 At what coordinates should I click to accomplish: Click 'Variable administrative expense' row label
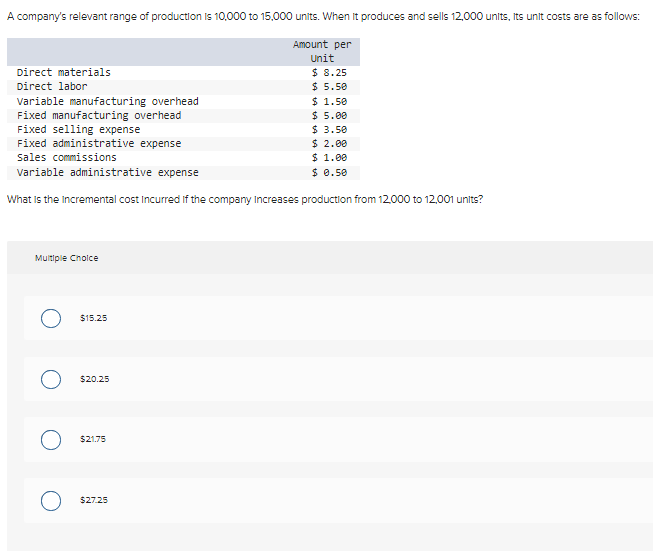point(107,172)
